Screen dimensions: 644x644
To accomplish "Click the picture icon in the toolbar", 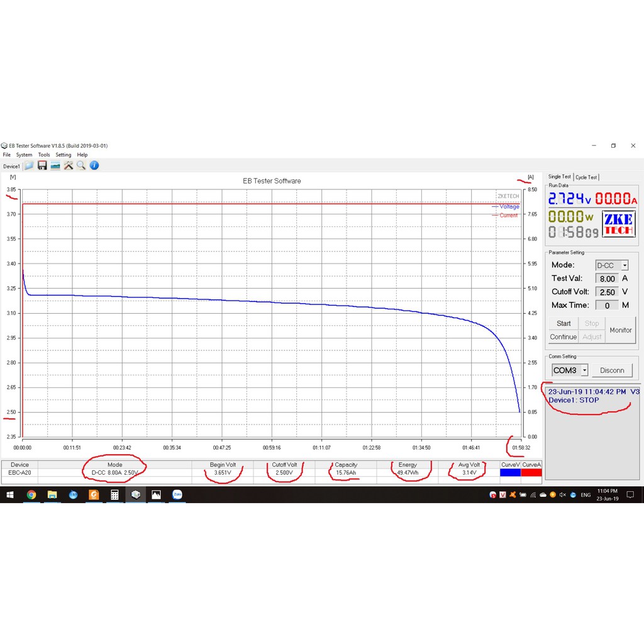I will click(x=55, y=165).
